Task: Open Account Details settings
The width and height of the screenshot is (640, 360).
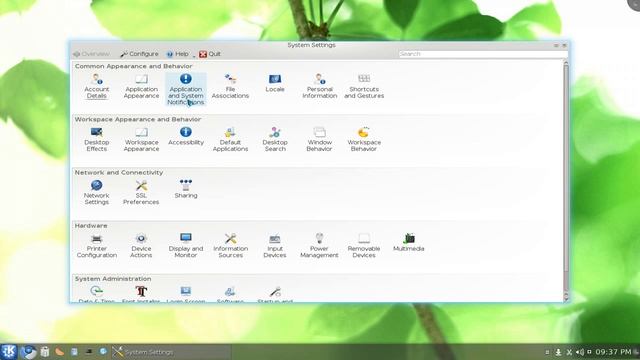Action: click(97, 87)
